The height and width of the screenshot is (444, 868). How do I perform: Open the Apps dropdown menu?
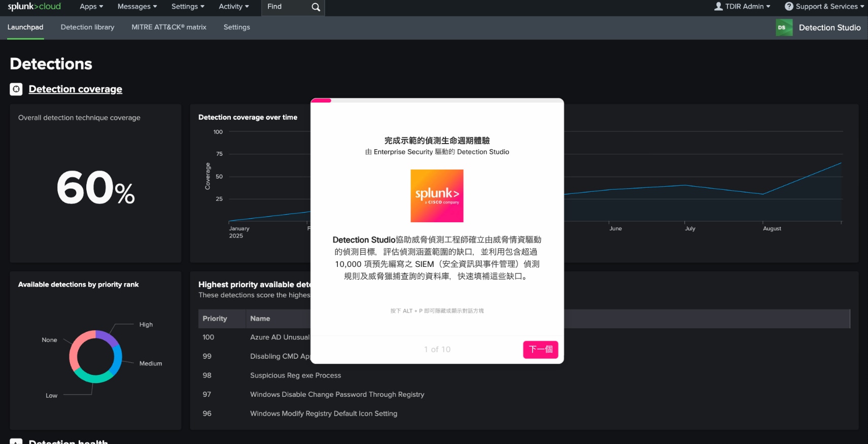click(91, 7)
